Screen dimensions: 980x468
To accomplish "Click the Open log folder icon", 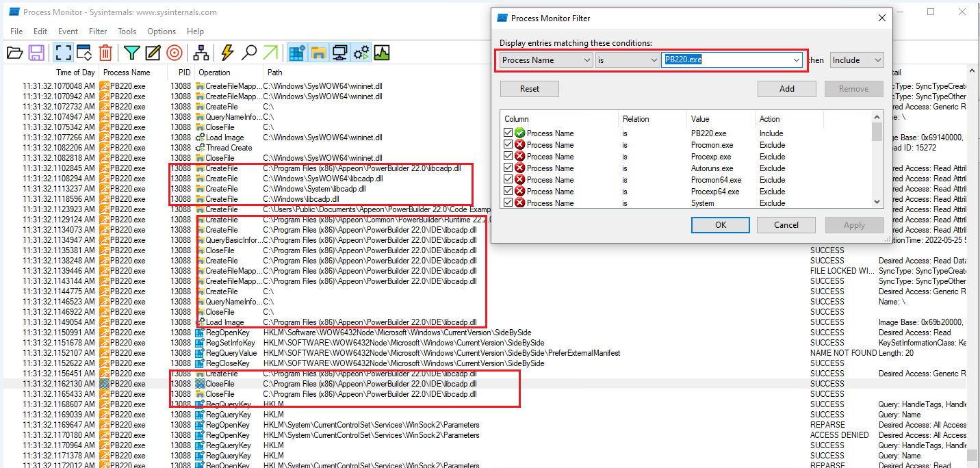I will (x=14, y=52).
